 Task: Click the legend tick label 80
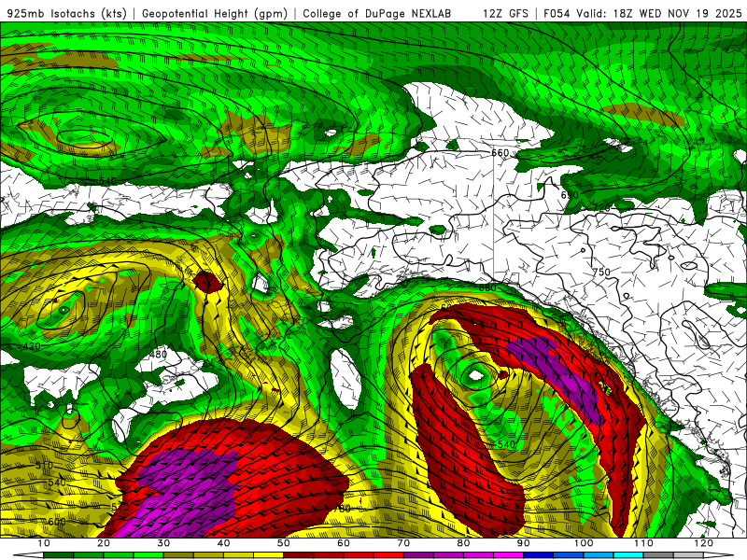click(x=463, y=543)
